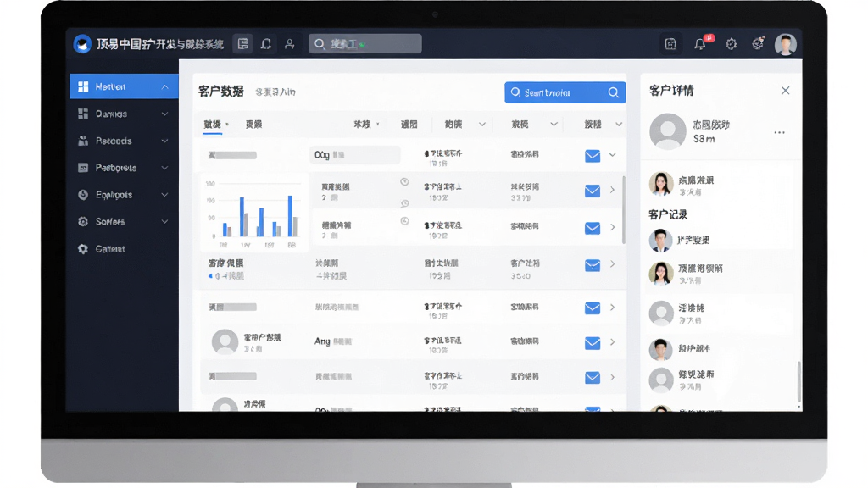This screenshot has height=488, width=868.
Task: Click the magnifier icon in the top search field
Action: 320,44
